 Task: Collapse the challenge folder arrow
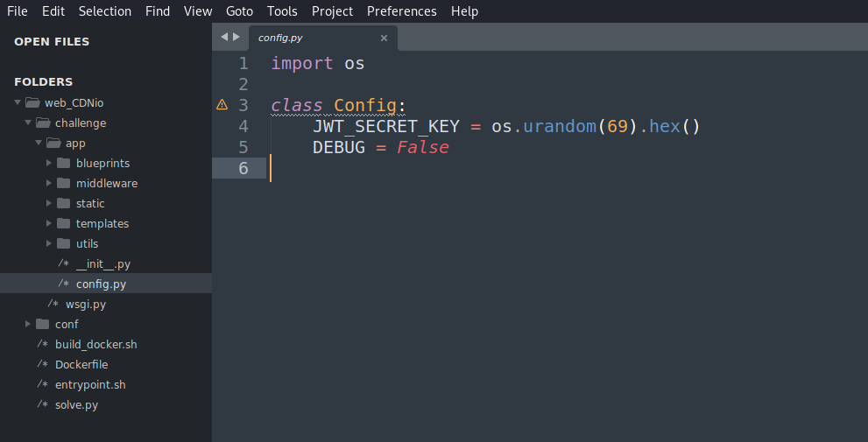click(x=28, y=123)
